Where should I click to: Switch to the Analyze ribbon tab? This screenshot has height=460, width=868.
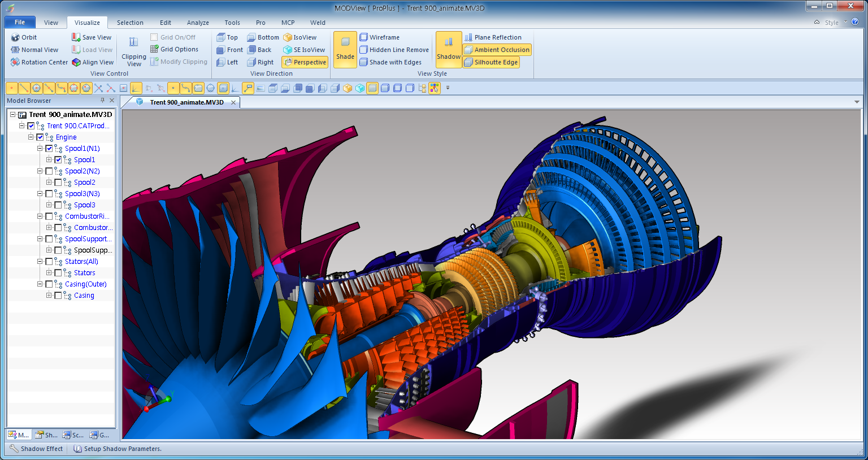pyautogui.click(x=198, y=23)
